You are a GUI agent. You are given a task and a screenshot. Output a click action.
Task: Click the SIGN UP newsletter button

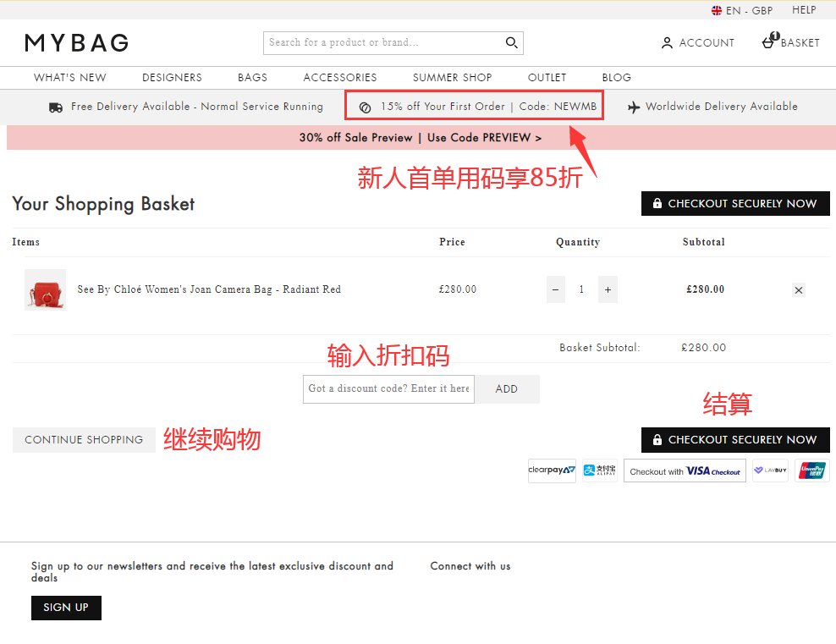66,608
